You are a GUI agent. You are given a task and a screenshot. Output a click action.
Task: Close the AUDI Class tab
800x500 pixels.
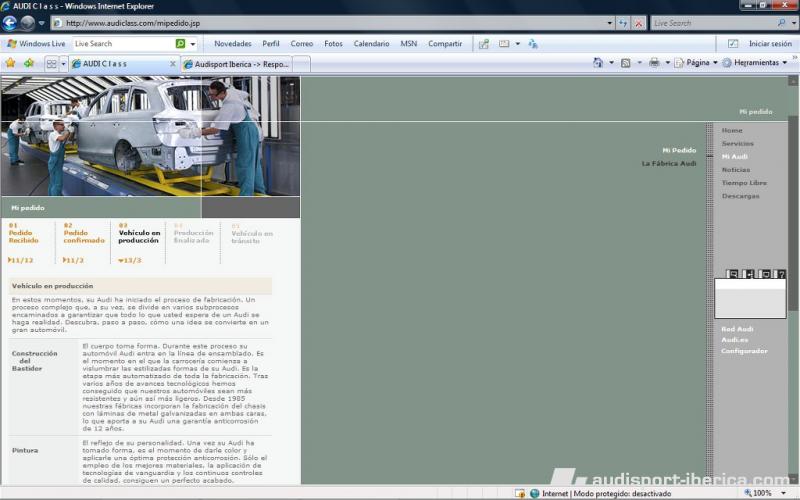(x=172, y=64)
